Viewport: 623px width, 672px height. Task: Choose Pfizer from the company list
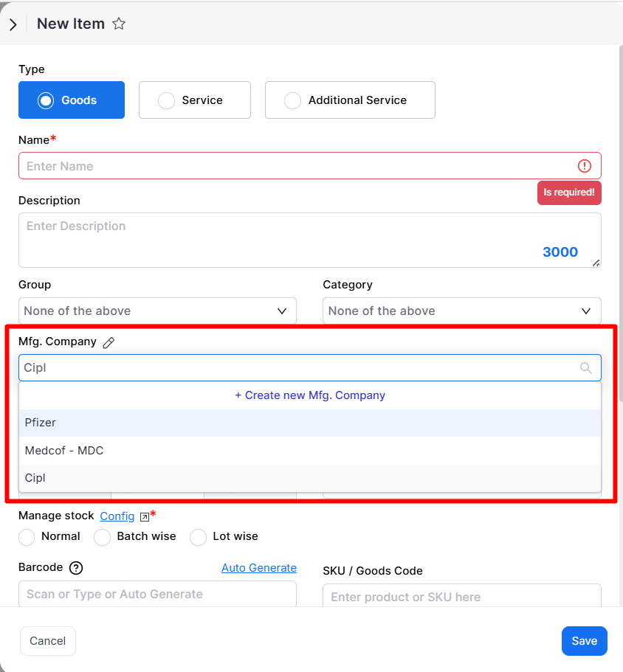point(310,423)
